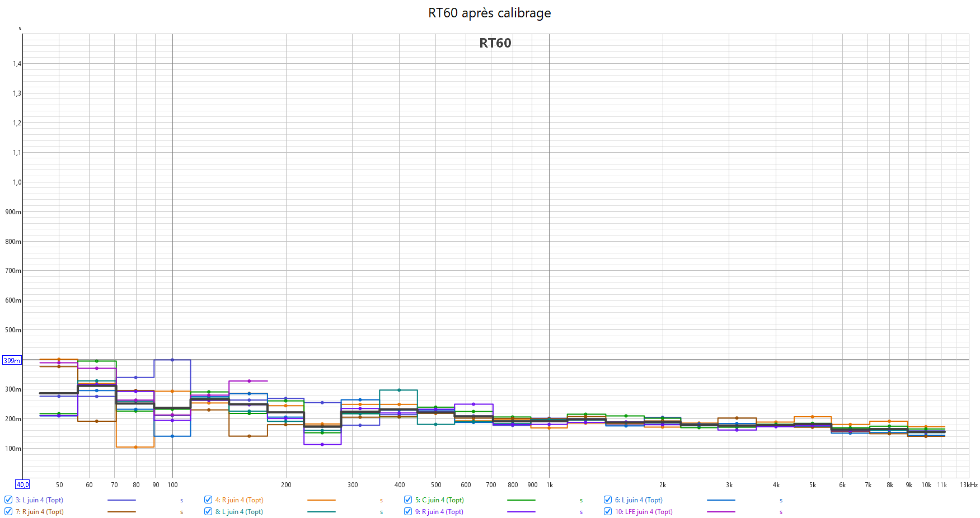
Task: Click the green line swatch for 5: C juin 4
Action: [x=521, y=500]
